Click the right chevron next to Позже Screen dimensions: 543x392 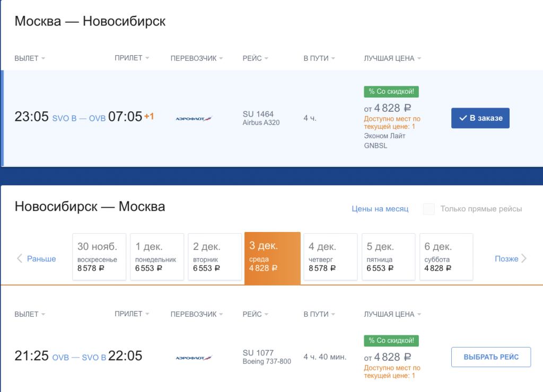(x=524, y=259)
